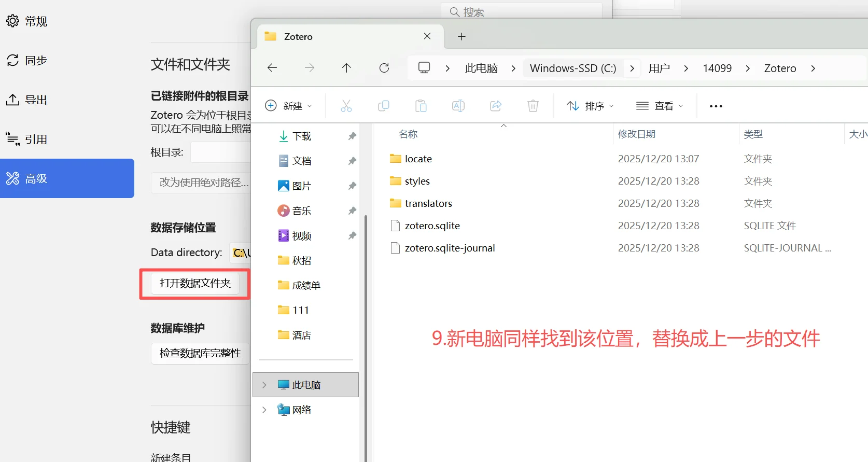Image resolution: width=868 pixels, height=462 pixels.
Task: Expand the chevron after 此电脑 breadcrumb
Action: [513, 68]
